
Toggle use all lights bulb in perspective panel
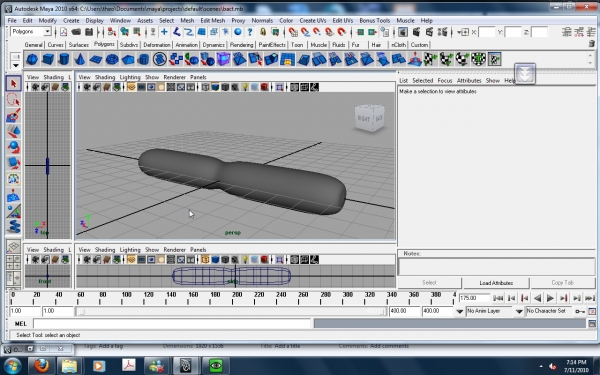pos(245,87)
